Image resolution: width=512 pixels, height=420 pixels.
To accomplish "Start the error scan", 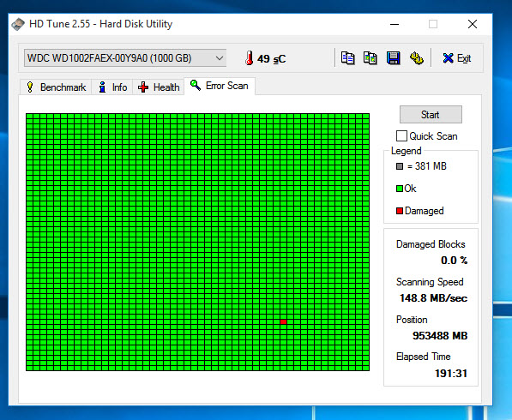I will pyautogui.click(x=431, y=115).
